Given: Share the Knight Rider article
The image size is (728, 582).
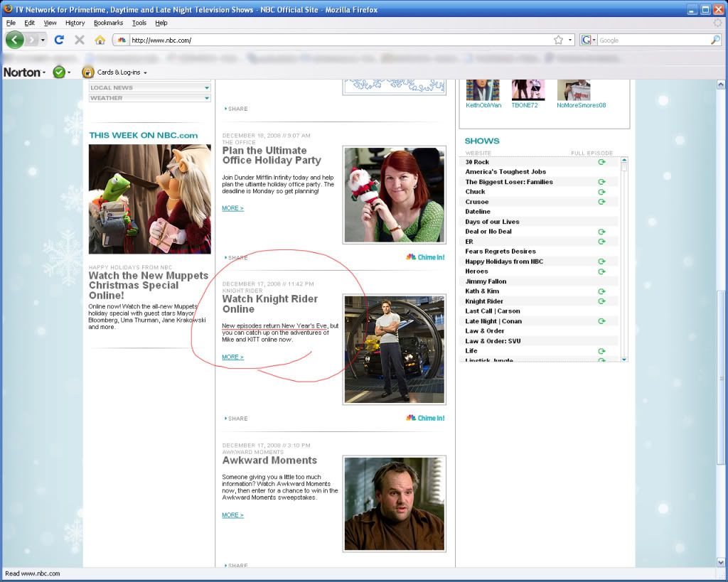Looking at the screenshot, I should click(x=236, y=419).
